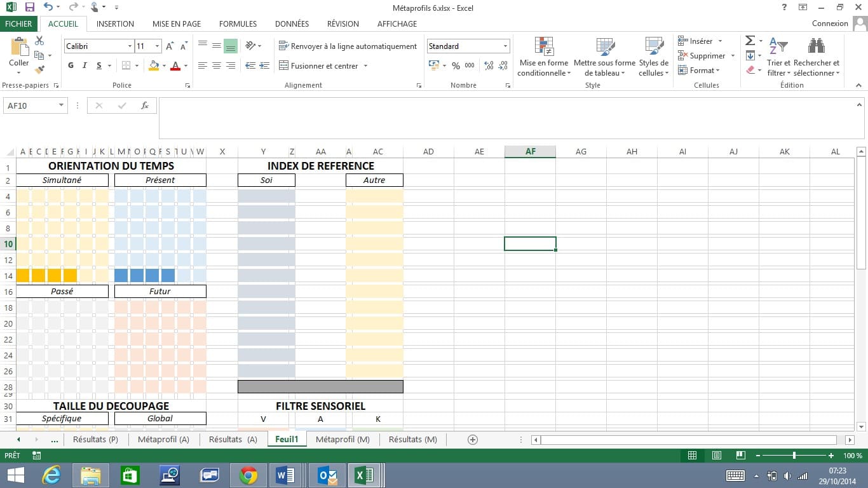Toggle bold formatting (G)

point(71,65)
